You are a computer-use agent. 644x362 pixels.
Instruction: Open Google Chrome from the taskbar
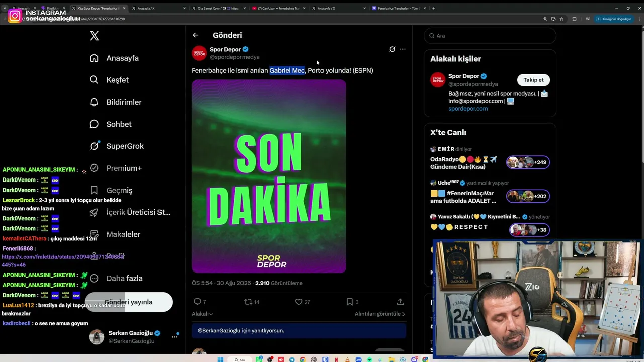click(303, 359)
